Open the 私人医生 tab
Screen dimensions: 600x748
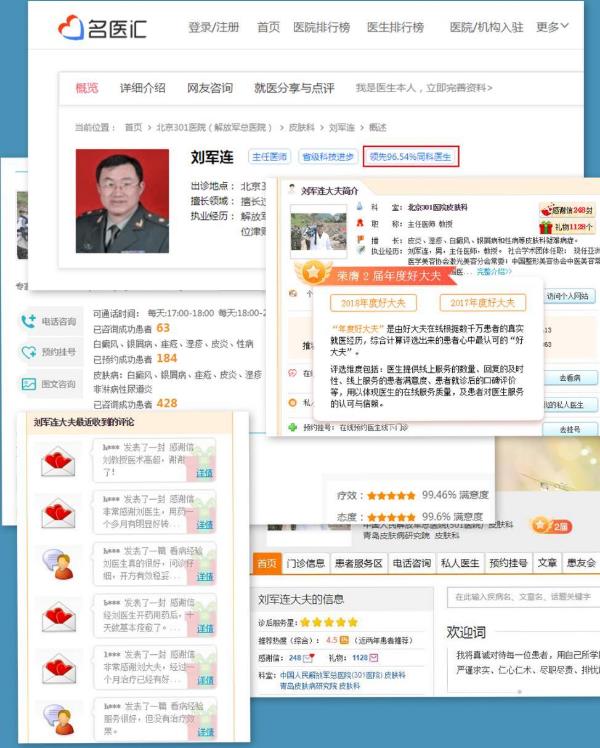click(460, 563)
